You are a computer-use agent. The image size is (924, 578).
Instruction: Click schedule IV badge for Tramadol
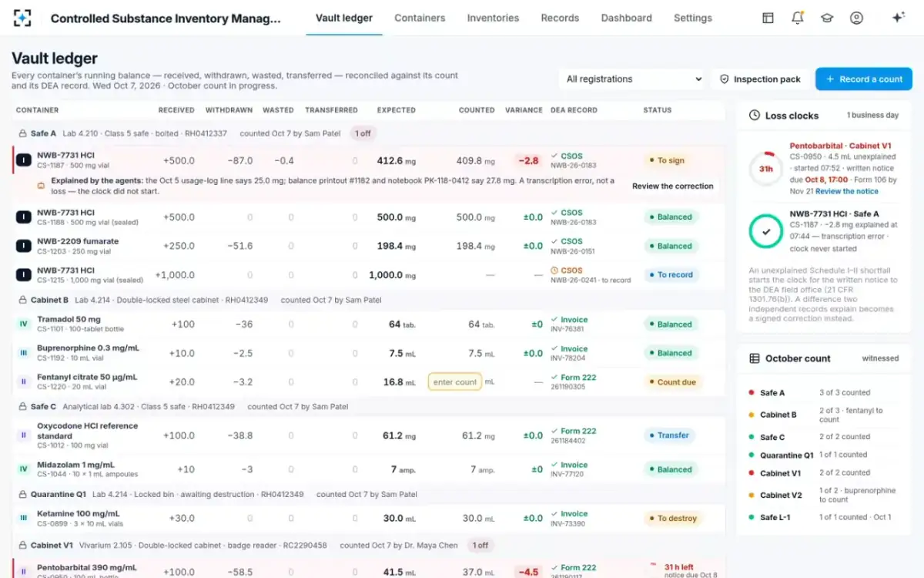pyautogui.click(x=24, y=324)
